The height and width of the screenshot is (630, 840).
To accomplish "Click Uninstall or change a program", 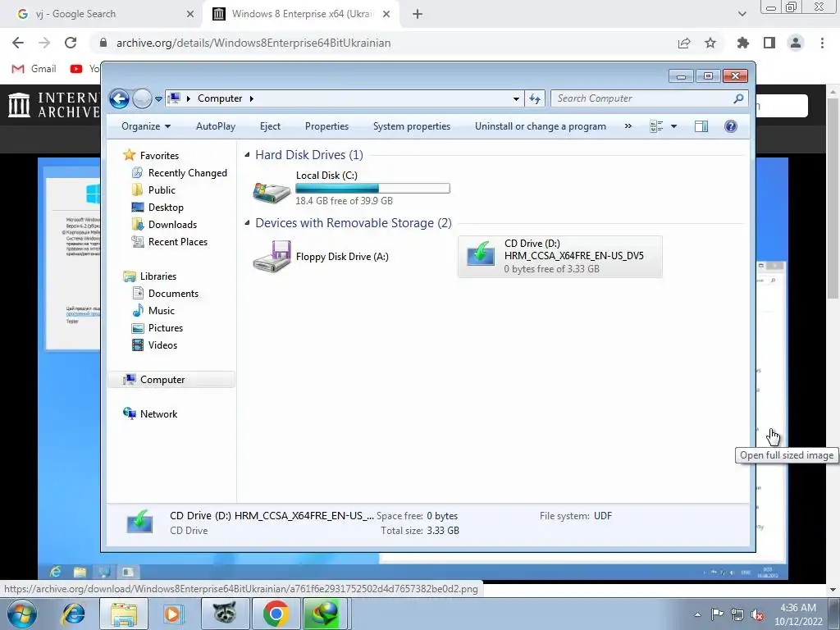I will click(x=541, y=126).
